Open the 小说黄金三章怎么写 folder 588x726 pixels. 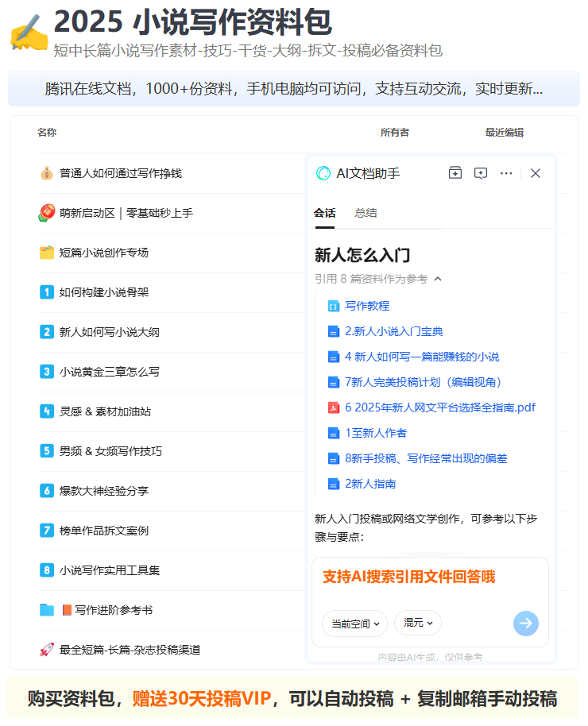click(x=109, y=372)
